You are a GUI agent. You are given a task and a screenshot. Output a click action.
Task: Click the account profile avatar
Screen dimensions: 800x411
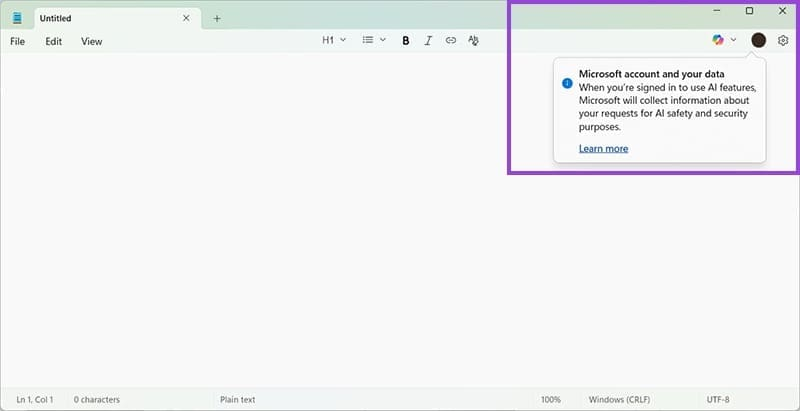coord(758,40)
